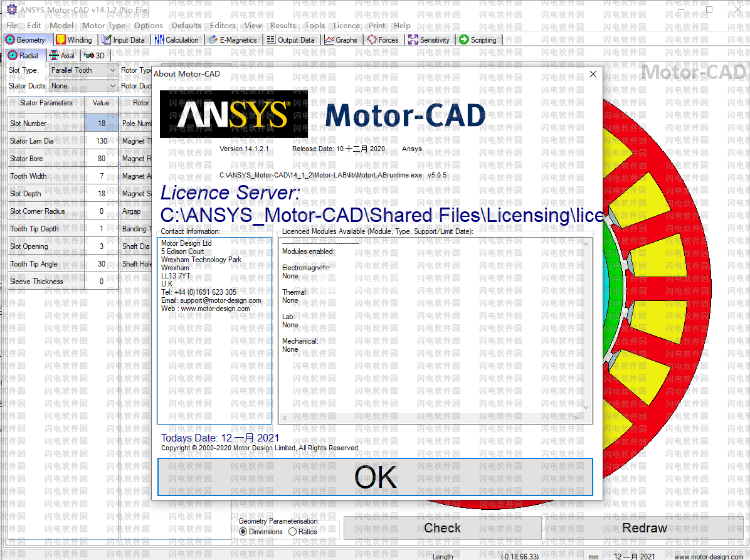Click inside the Contact Information box
750x560 pixels.
214,330
